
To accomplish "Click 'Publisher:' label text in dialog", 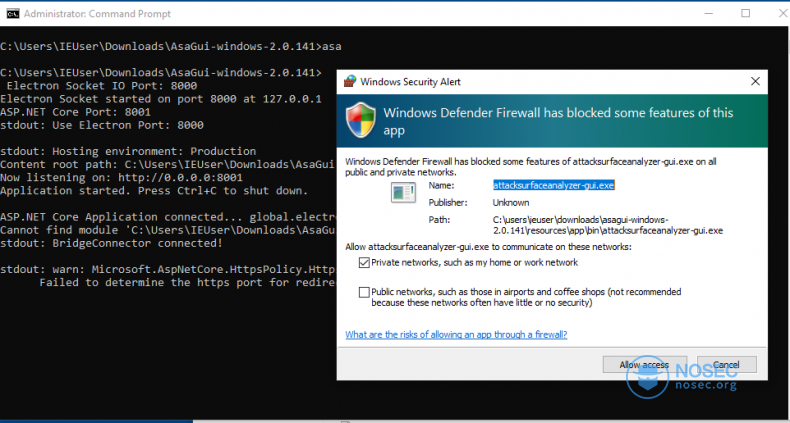I will pyautogui.click(x=448, y=202).
